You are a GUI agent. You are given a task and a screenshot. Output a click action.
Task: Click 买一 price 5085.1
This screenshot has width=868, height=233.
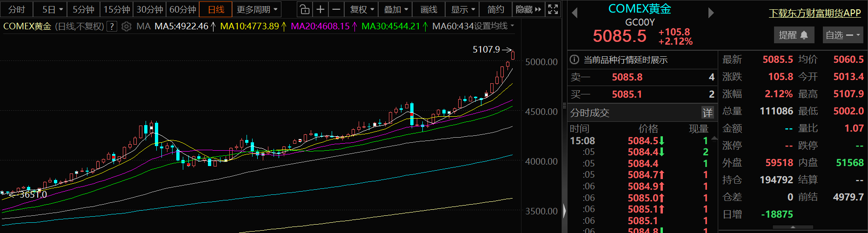(627, 94)
